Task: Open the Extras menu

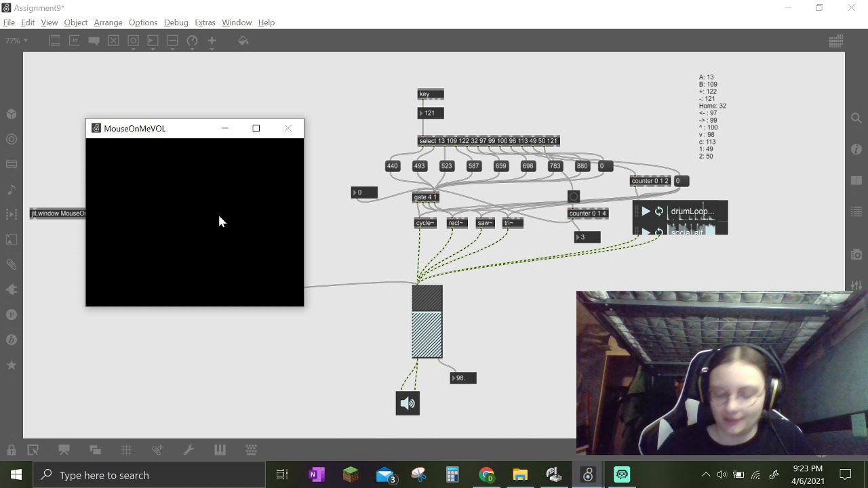Action: pyautogui.click(x=205, y=22)
